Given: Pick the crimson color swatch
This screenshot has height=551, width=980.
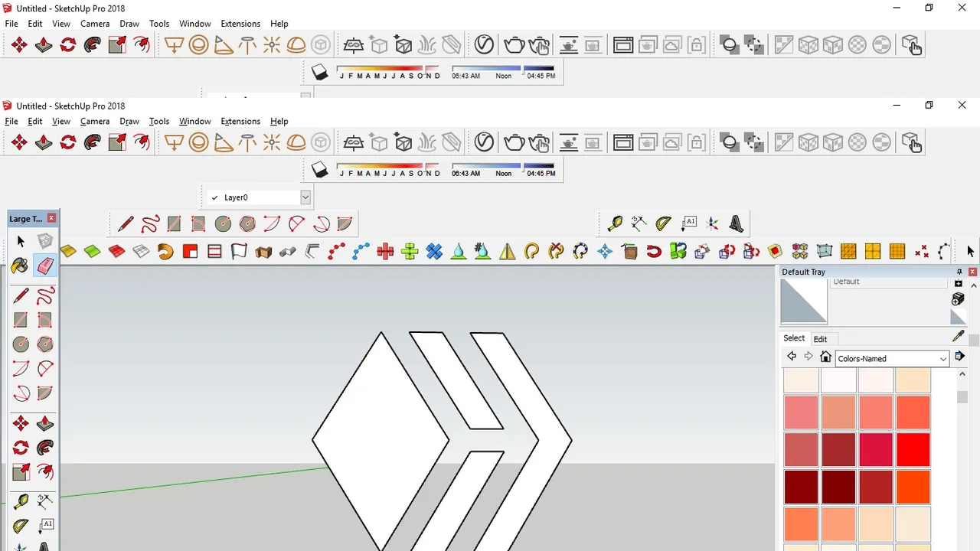Looking at the screenshot, I should (875, 450).
